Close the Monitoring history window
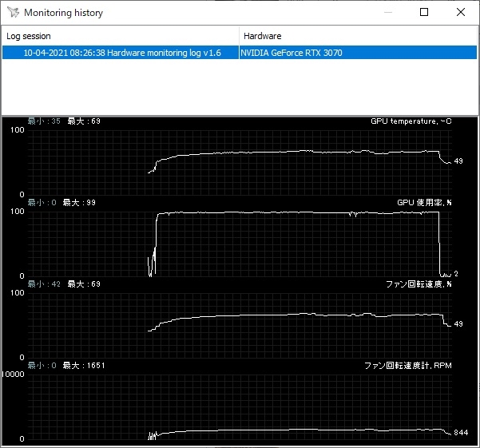480x448 pixels. pos(461,12)
